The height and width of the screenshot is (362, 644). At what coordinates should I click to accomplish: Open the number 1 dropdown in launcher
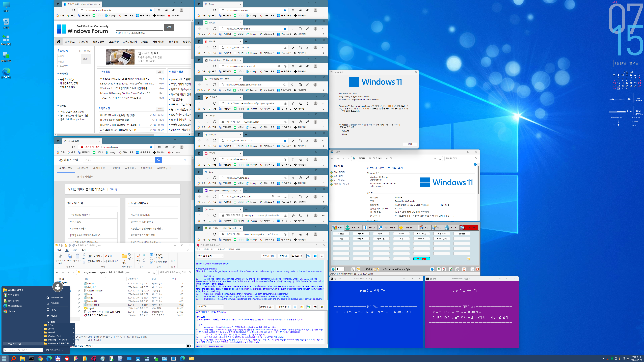(340, 269)
